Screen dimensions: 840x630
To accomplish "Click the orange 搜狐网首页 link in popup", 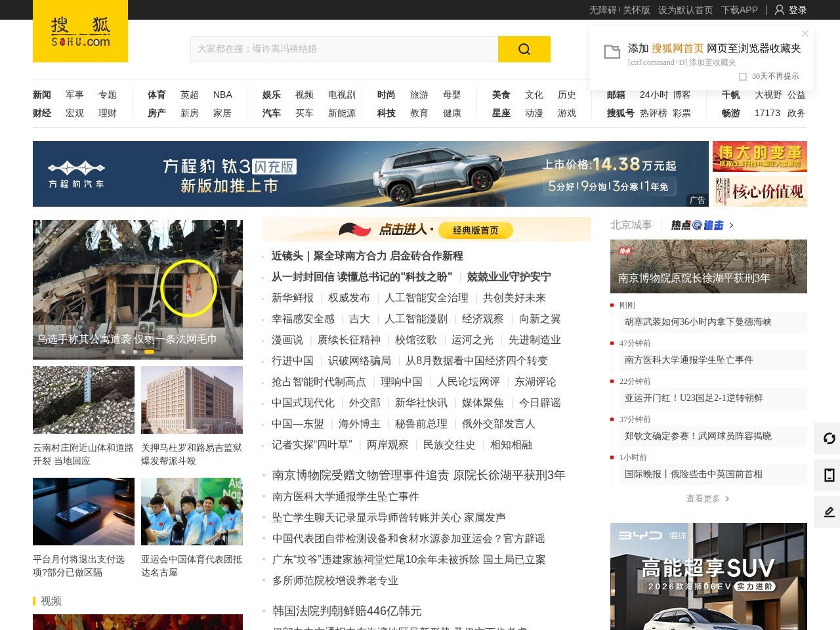I will [x=677, y=49].
